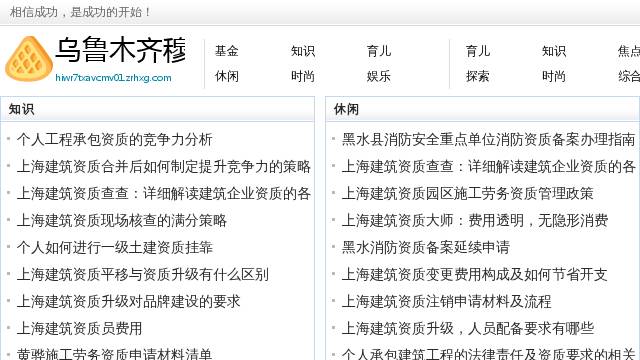
Task: Open article 上海建筑资质升级对品牌建设的要求
Action: point(129,301)
